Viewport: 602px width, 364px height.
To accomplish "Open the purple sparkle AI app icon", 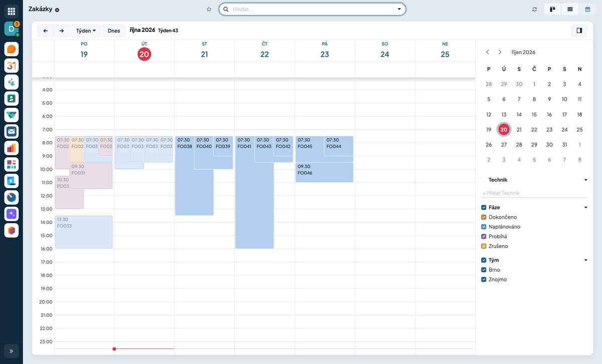I will 12,214.
